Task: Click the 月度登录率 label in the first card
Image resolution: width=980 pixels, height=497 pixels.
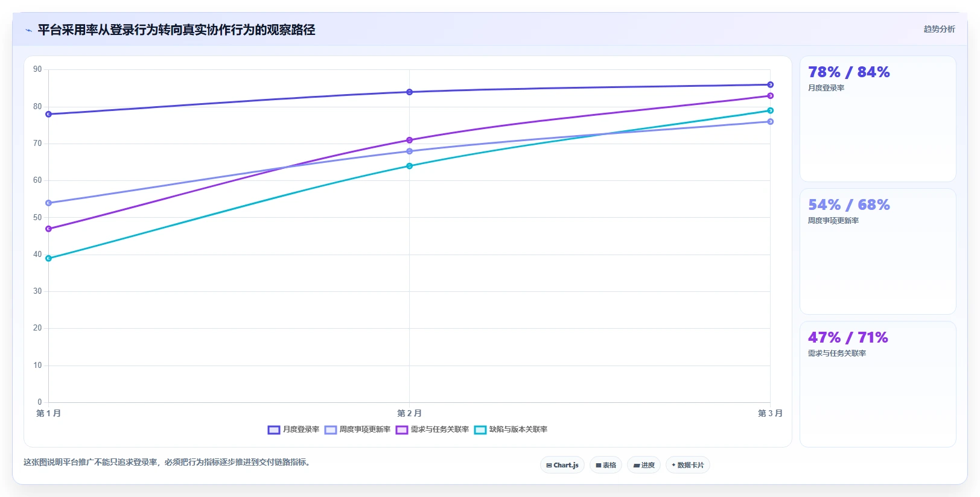Action: tap(826, 88)
